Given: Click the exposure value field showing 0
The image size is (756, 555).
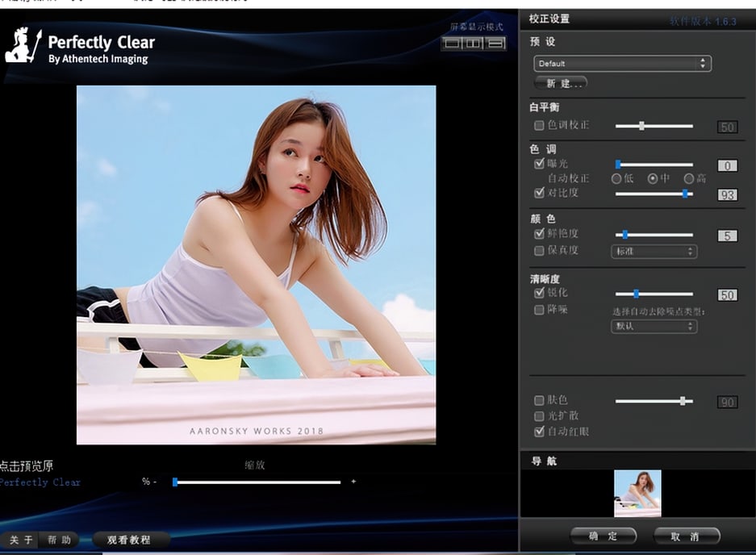Looking at the screenshot, I should (x=727, y=166).
